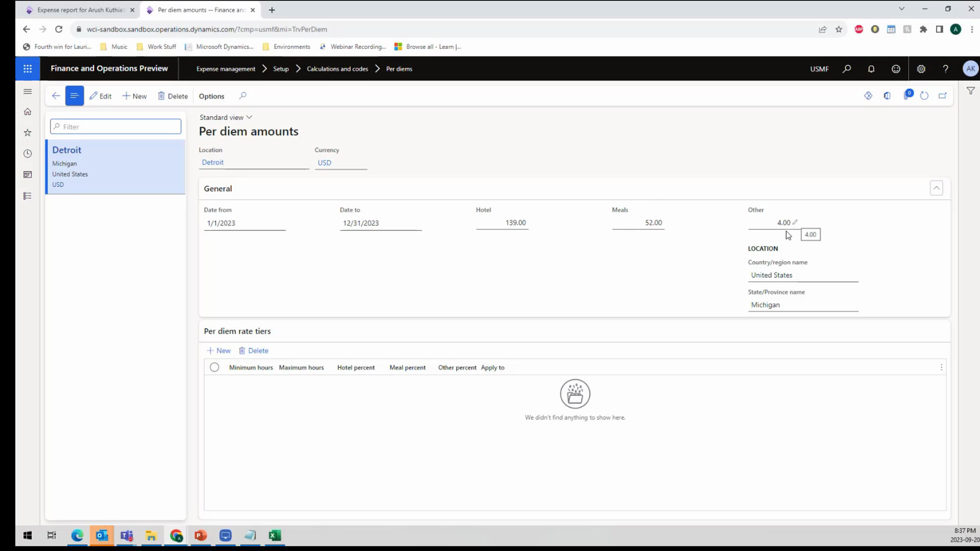Go to the Home icon in left sidebar

pos(28,112)
